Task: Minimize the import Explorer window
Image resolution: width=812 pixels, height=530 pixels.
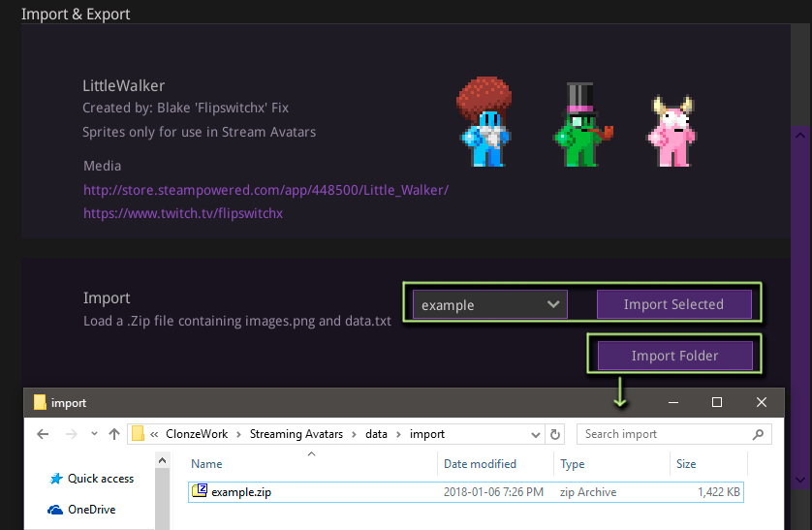Action: tap(673, 402)
